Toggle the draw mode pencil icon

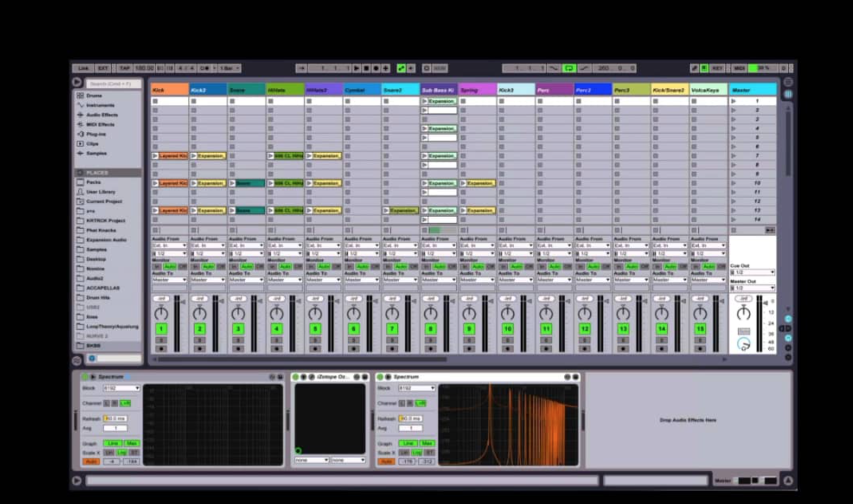[x=694, y=68]
